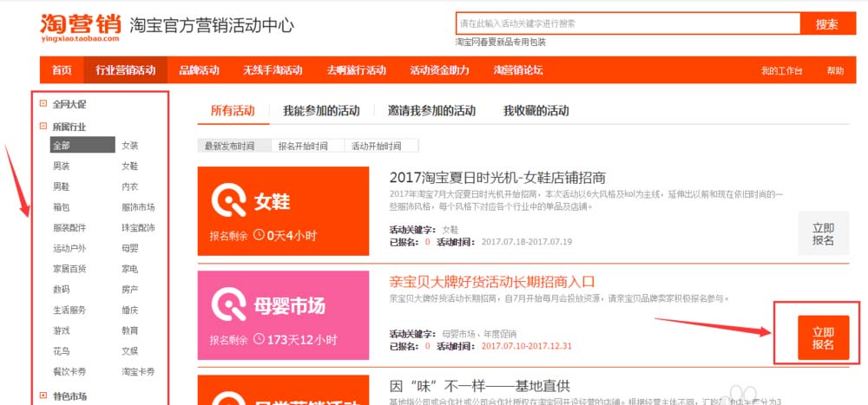Screen dimensions: 868x405
Task: Switch to the 所有活动 tab
Action: point(233,111)
